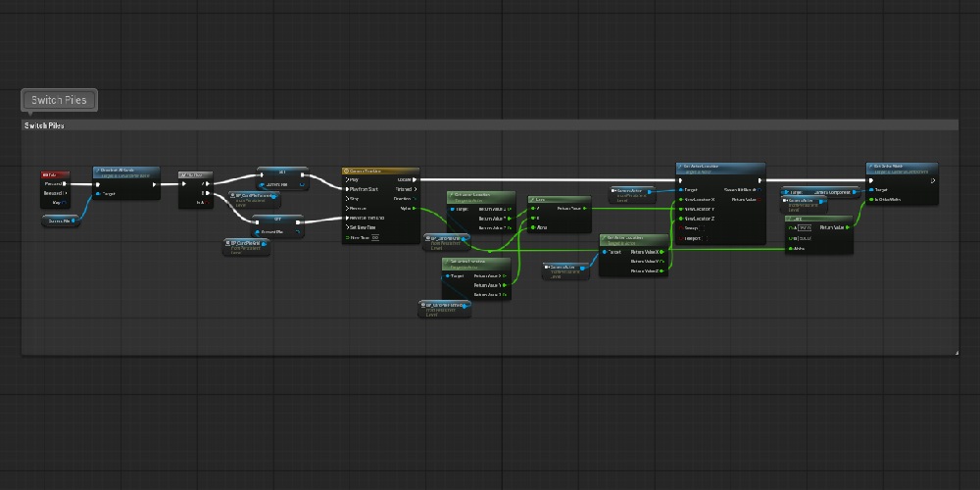980x490 pixels.
Task: Toggle the Teleport checkbox on SetActorLocation
Action: coord(705,238)
